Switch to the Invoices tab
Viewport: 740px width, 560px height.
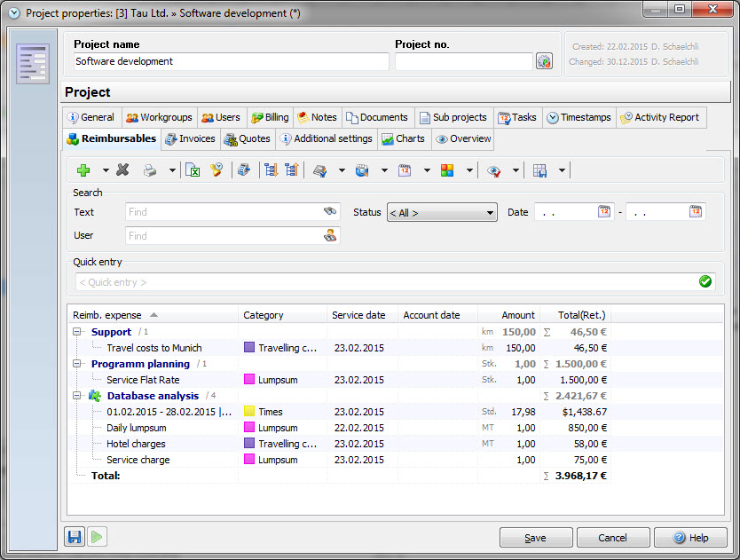(x=190, y=139)
